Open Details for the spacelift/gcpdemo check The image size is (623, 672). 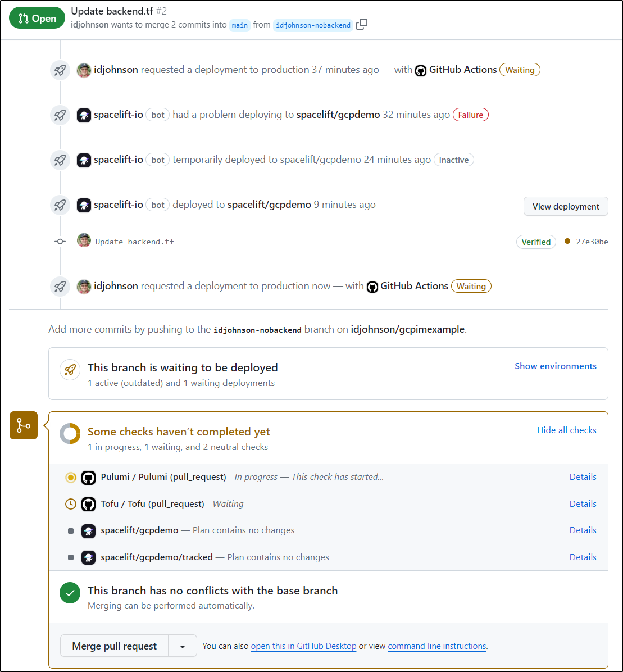pyautogui.click(x=583, y=530)
